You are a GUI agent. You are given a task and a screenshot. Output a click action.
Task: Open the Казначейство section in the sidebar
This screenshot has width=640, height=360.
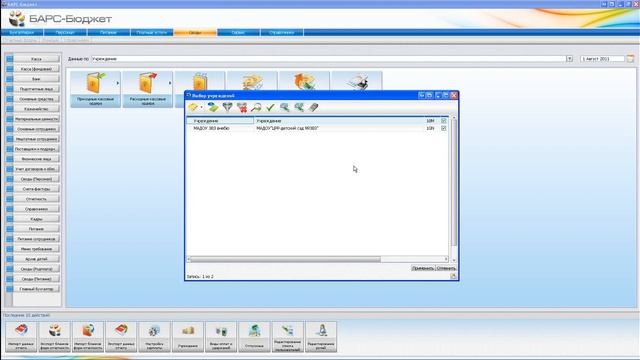click(36, 109)
